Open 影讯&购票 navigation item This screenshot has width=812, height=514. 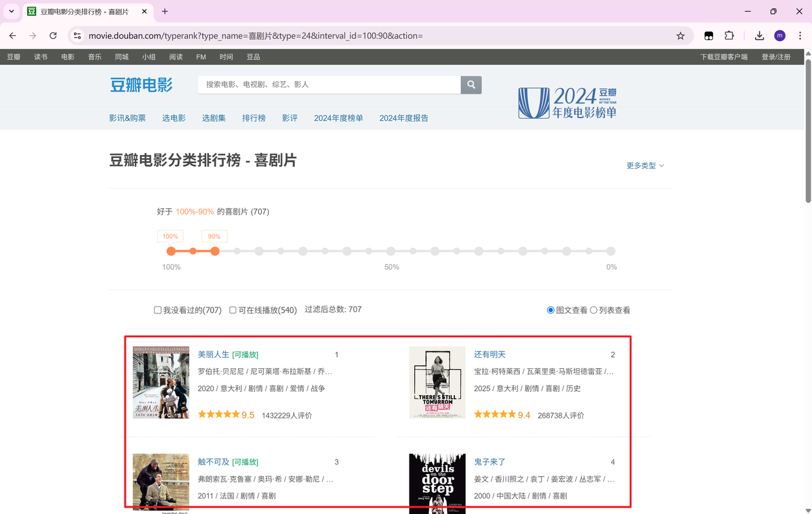click(127, 118)
